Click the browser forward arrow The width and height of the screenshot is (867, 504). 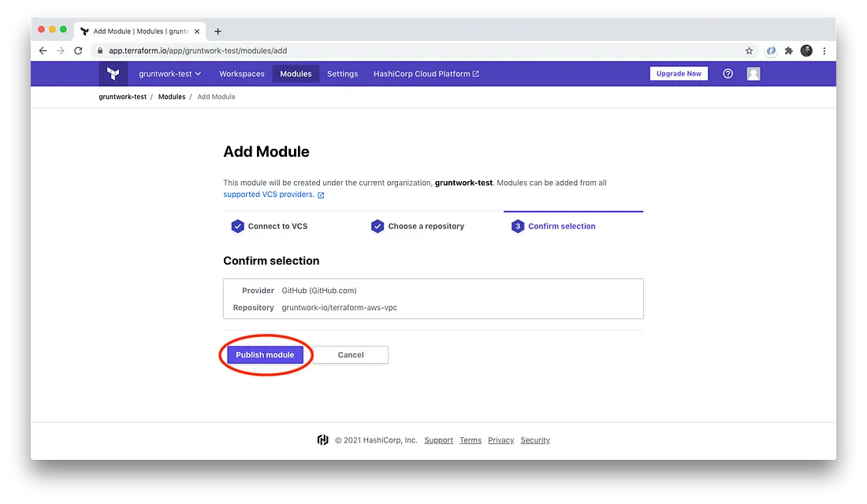click(x=61, y=51)
